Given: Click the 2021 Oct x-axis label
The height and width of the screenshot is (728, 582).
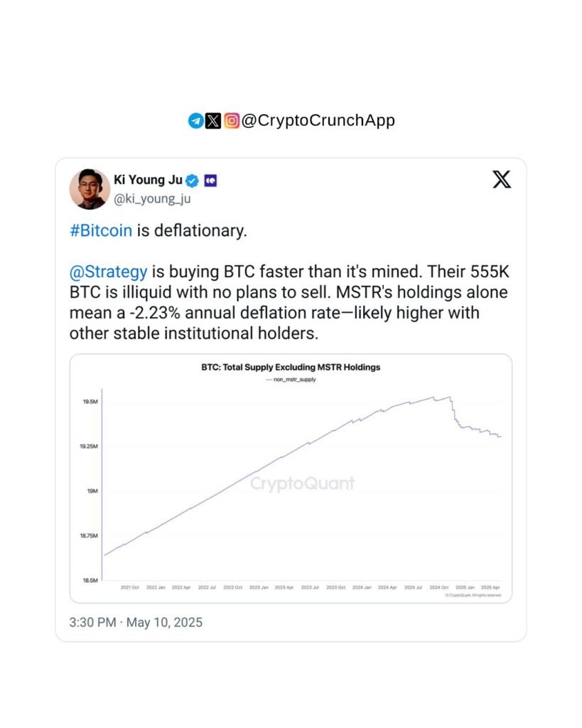Looking at the screenshot, I should pyautogui.click(x=130, y=587).
